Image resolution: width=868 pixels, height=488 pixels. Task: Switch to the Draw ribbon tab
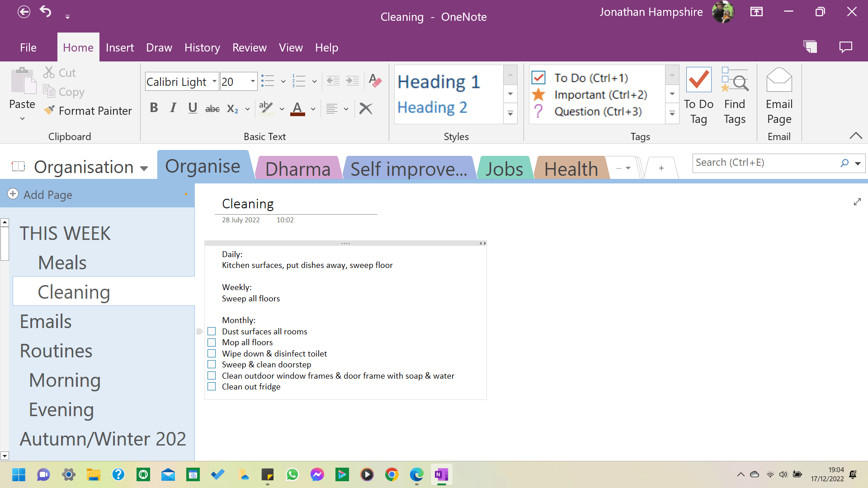159,47
